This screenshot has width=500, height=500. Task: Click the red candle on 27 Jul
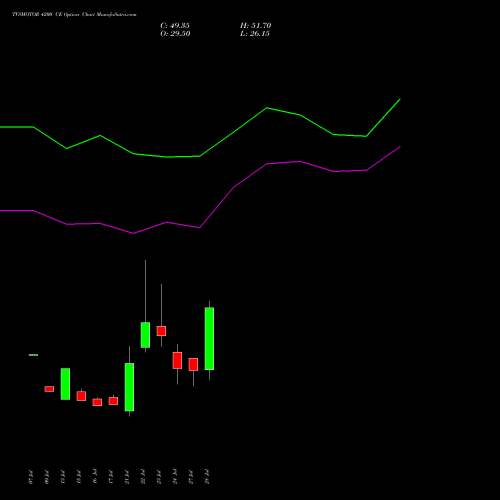[x=193, y=364]
